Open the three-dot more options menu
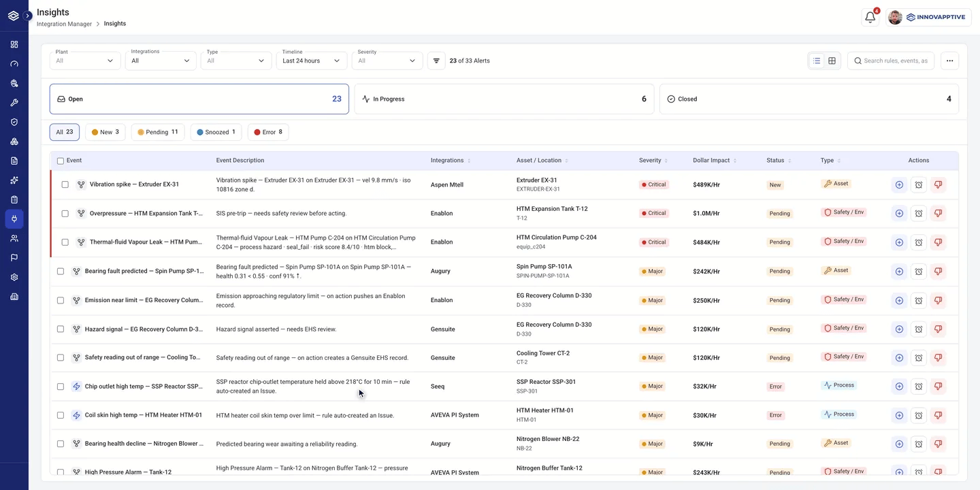The height and width of the screenshot is (490, 980). (949, 61)
